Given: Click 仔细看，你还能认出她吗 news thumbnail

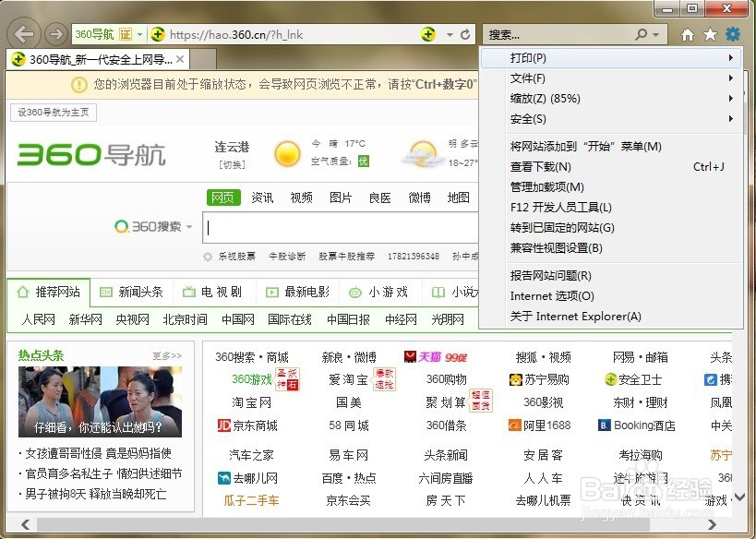Looking at the screenshot, I should [x=101, y=402].
